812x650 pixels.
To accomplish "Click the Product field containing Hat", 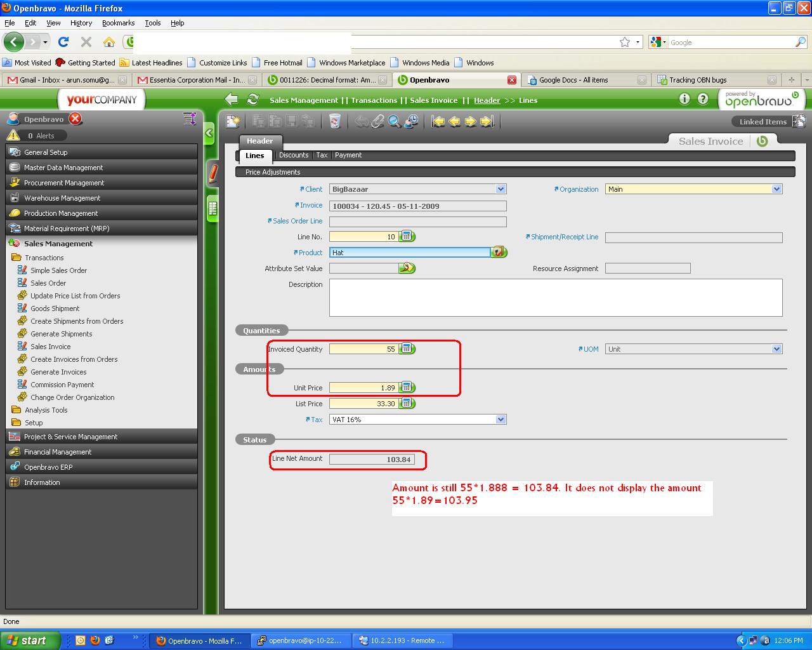I will click(410, 253).
